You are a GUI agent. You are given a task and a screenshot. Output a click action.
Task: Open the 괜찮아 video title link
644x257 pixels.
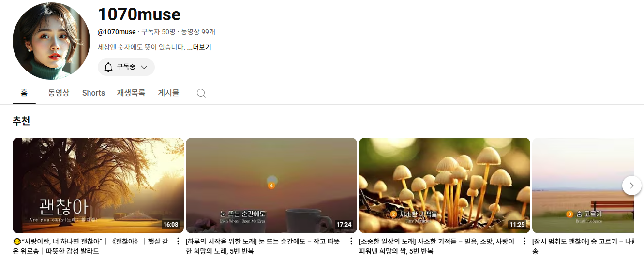(92, 246)
